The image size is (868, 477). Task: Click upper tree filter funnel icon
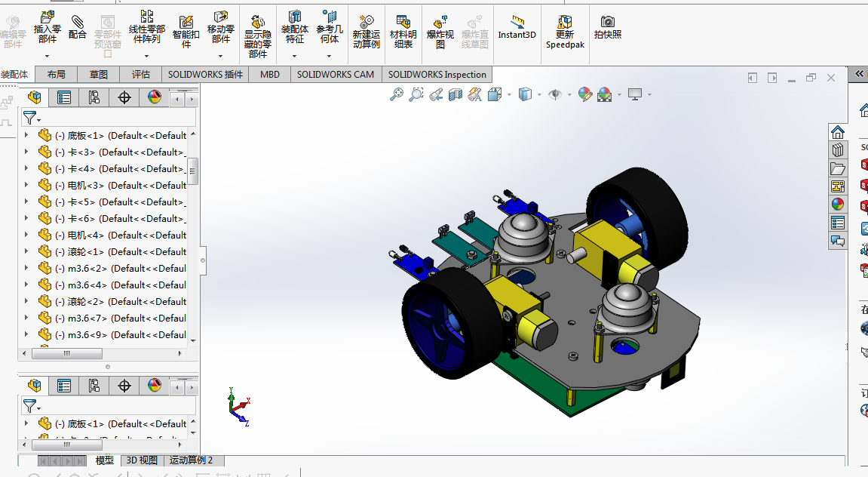(x=30, y=118)
